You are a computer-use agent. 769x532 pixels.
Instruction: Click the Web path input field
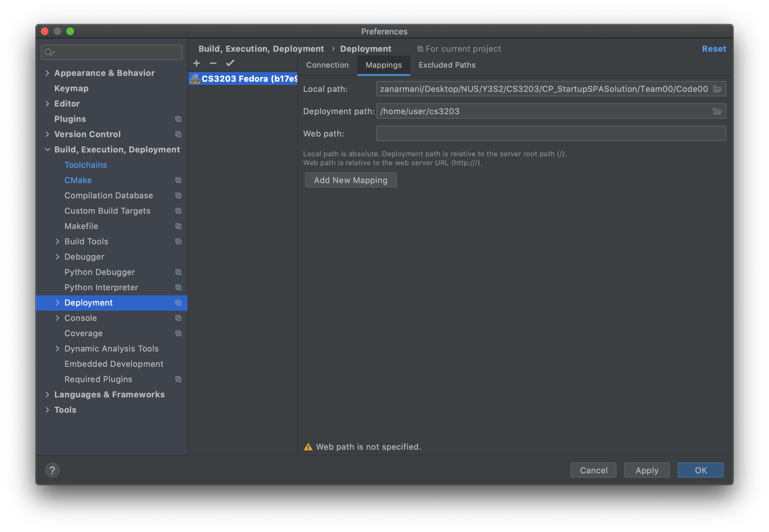[x=552, y=133]
